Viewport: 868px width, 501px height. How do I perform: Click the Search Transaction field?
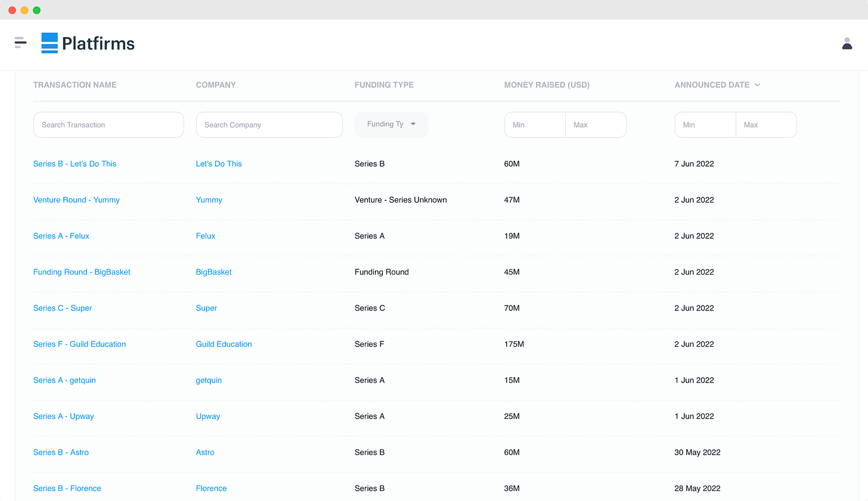(x=108, y=125)
